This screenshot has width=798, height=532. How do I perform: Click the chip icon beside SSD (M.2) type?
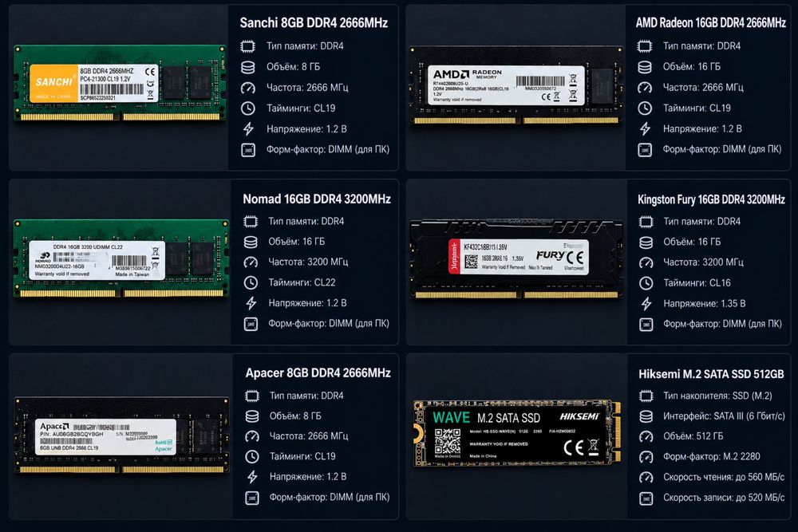pos(646,396)
